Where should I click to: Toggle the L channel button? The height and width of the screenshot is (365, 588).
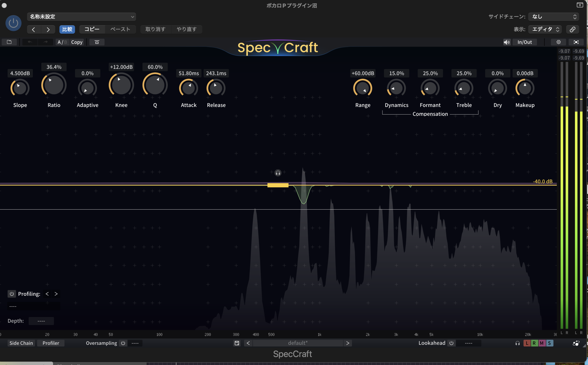(527, 343)
